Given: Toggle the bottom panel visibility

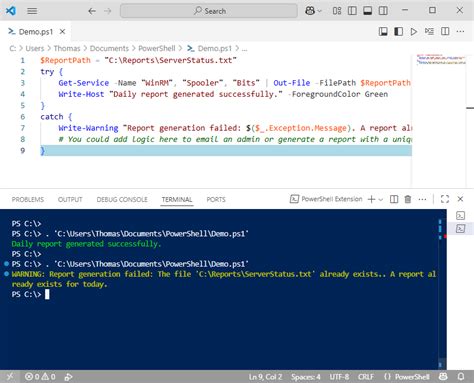Looking at the screenshot, I should pyautogui.click(x=367, y=11).
